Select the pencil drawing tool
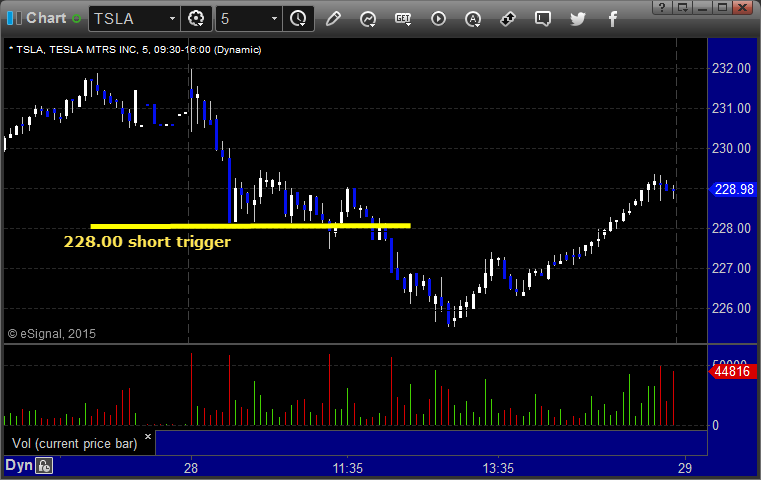This screenshot has width=761, height=480. 333,19
